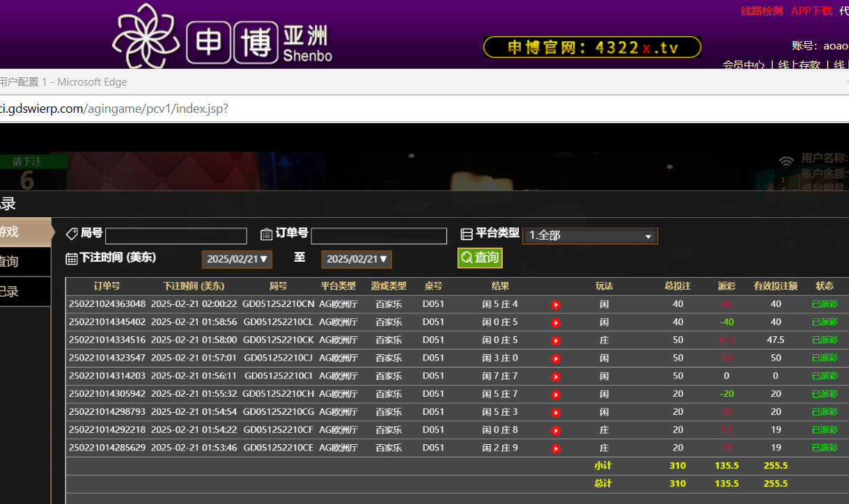
Task: Click into the 局号 round number field
Action: pos(176,236)
